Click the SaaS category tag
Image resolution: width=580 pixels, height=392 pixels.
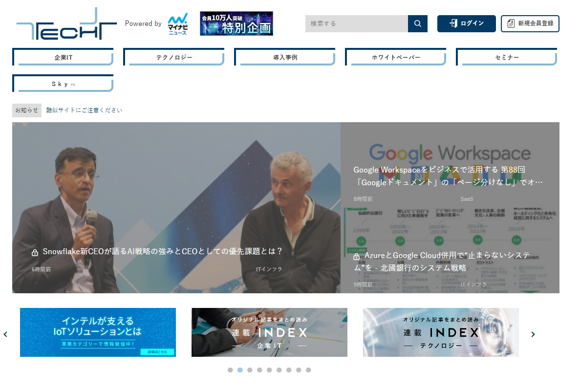point(467,199)
